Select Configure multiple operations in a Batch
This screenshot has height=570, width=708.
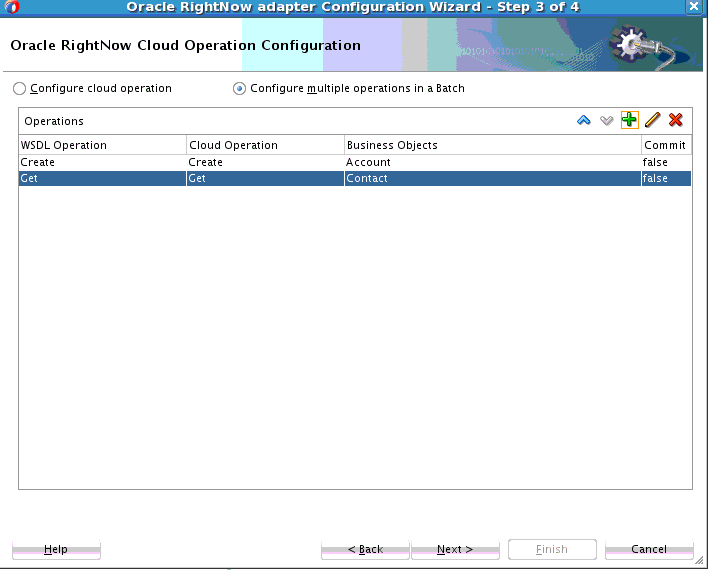click(239, 89)
